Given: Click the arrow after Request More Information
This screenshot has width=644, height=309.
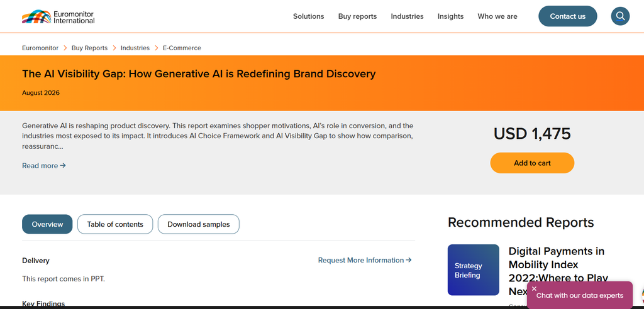Looking at the screenshot, I should tap(409, 260).
